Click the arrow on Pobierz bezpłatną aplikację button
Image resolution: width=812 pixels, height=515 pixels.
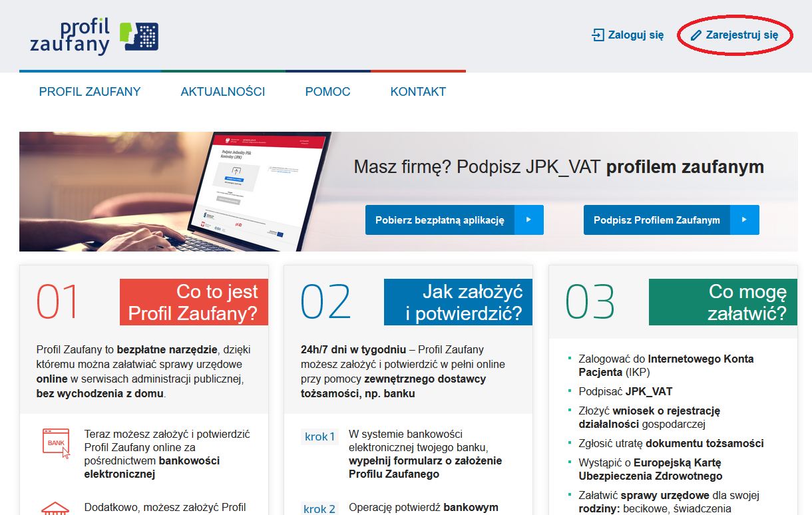[528, 220]
